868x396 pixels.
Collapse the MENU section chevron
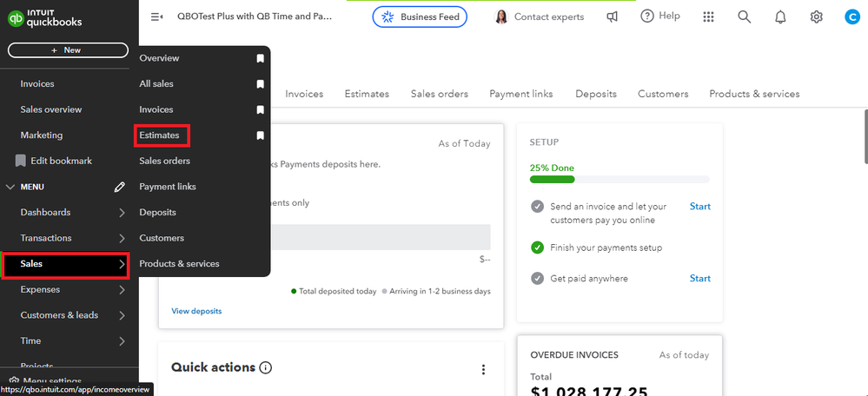click(x=10, y=187)
